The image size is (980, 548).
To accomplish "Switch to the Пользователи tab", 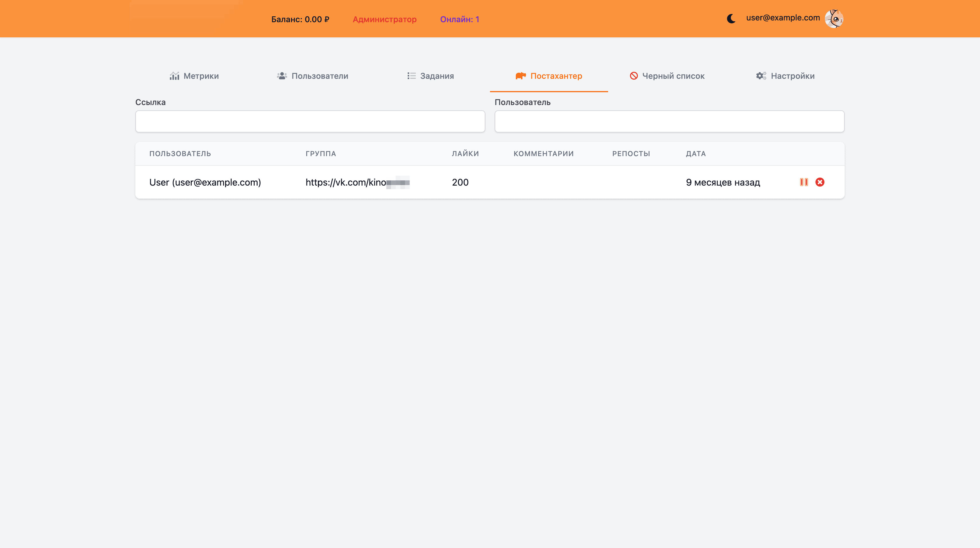I will pos(320,76).
